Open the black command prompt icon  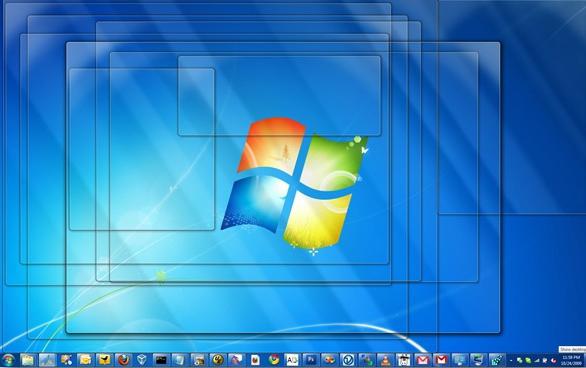(161, 360)
